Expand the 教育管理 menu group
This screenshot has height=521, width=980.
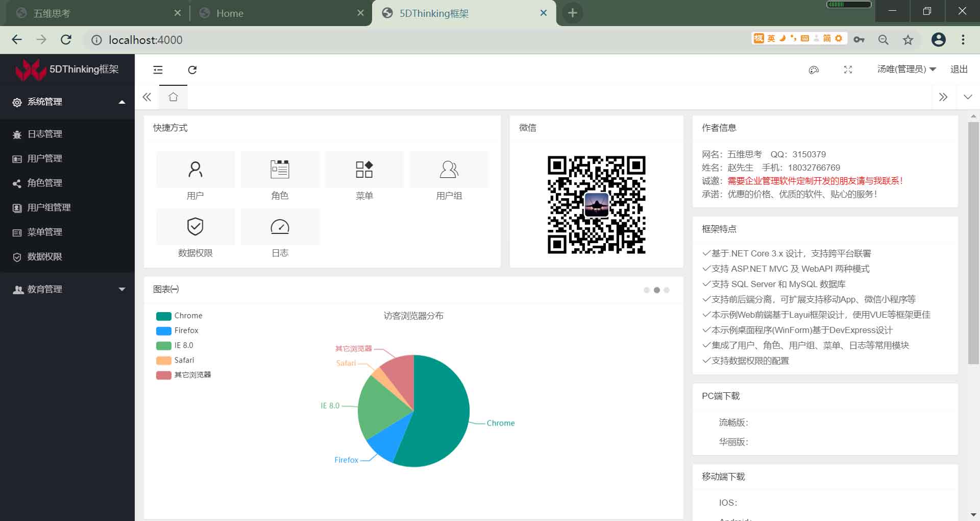67,289
